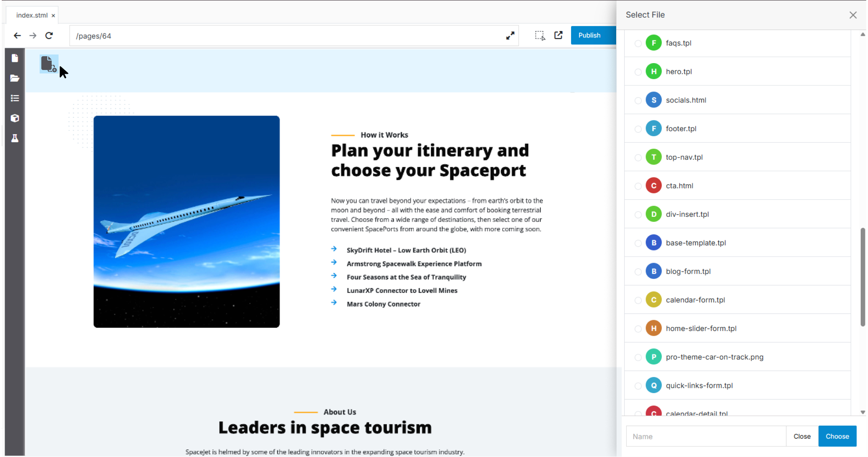This screenshot has width=868, height=457.
Task: Click the spaceplane image
Action: point(186,222)
